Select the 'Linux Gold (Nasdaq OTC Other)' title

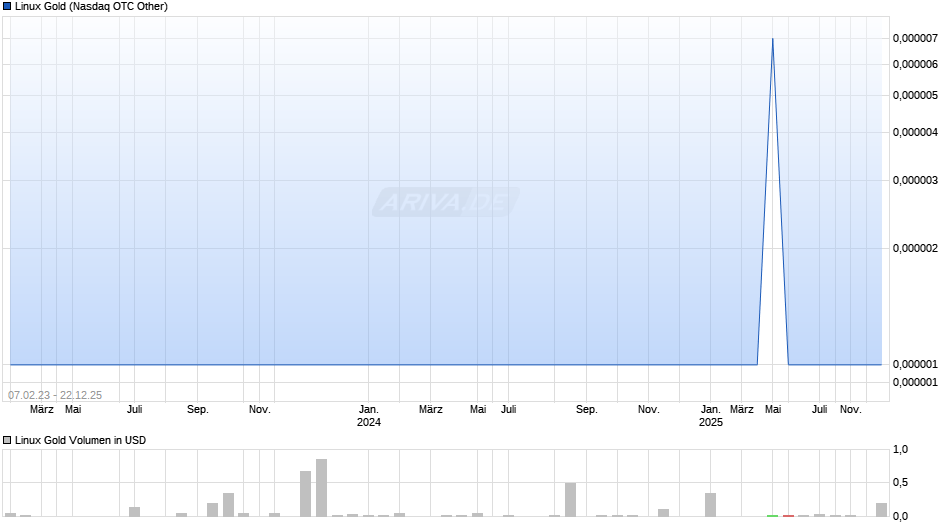coord(91,7)
